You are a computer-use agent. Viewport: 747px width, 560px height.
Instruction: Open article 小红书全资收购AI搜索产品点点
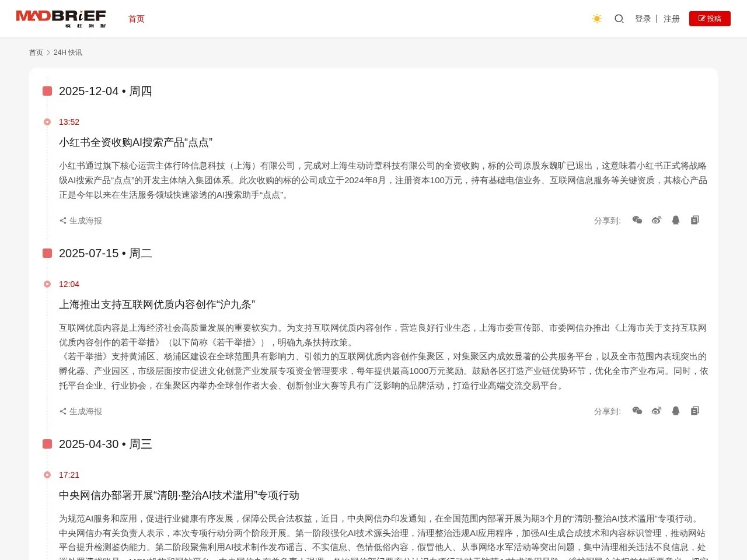[136, 142]
